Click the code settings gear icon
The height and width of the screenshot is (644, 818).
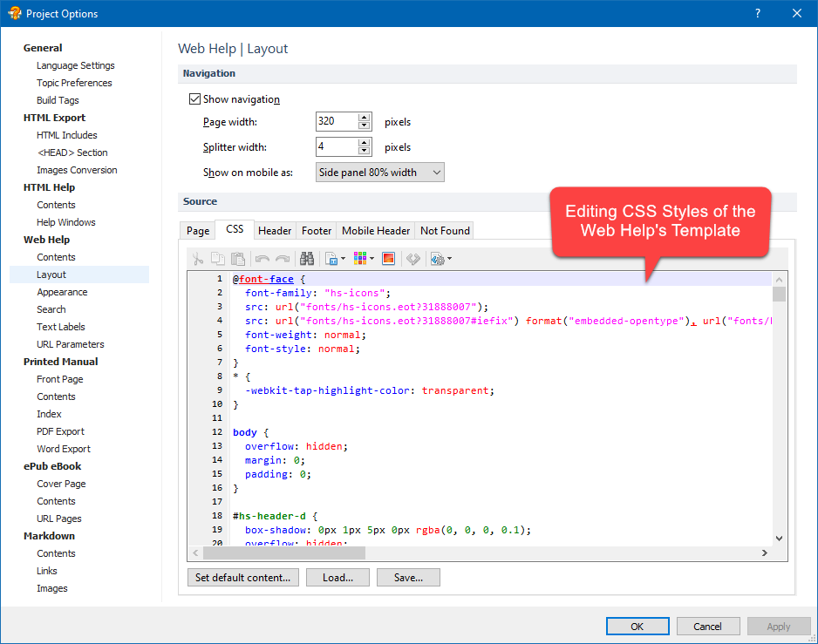coord(437,259)
